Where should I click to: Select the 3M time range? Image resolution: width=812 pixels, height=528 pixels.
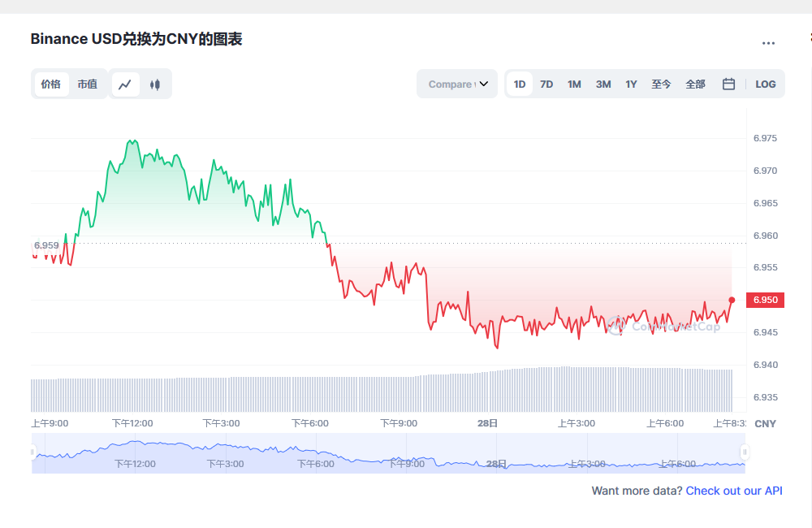coord(603,84)
